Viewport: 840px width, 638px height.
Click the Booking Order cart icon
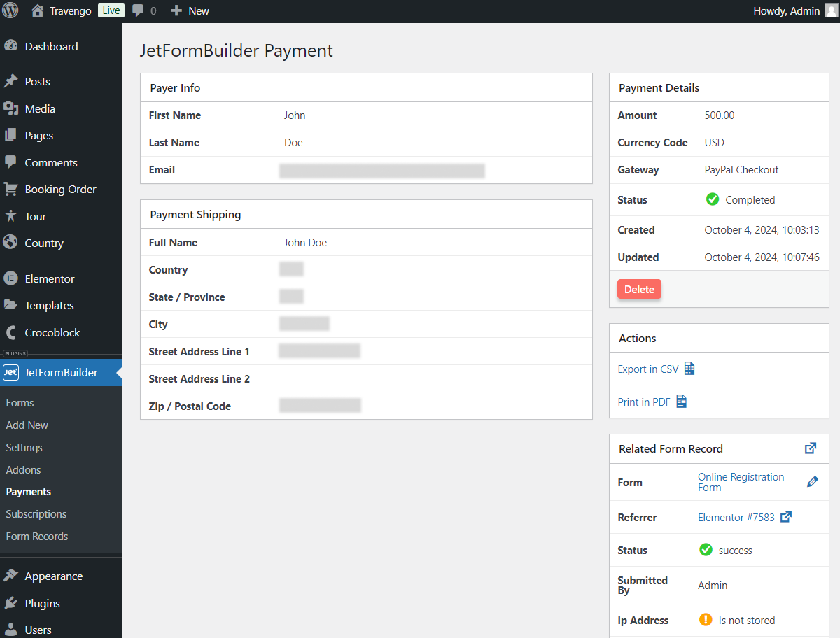pyautogui.click(x=10, y=189)
